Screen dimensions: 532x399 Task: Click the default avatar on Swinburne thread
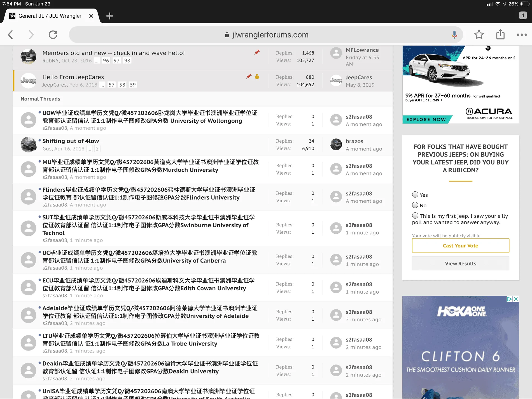point(28,228)
